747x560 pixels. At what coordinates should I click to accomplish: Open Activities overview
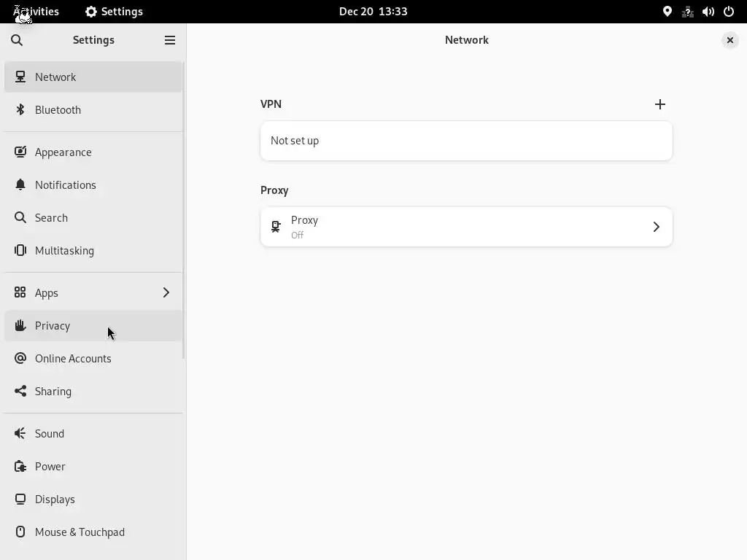click(36, 12)
